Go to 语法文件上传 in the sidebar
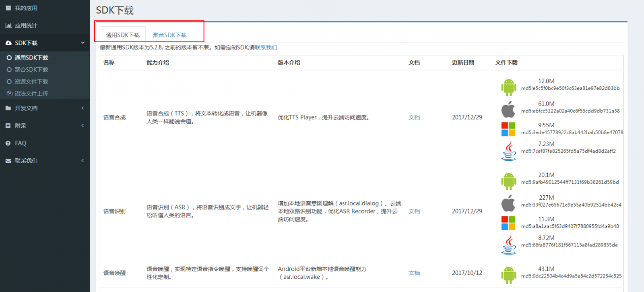This screenshot has width=644, height=292. (31, 93)
